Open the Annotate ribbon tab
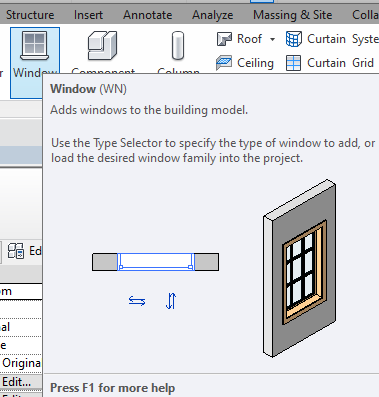 coord(148,15)
